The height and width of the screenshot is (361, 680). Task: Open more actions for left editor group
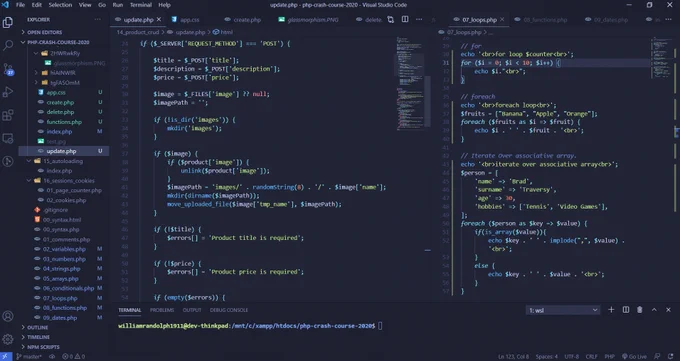pos(419,20)
